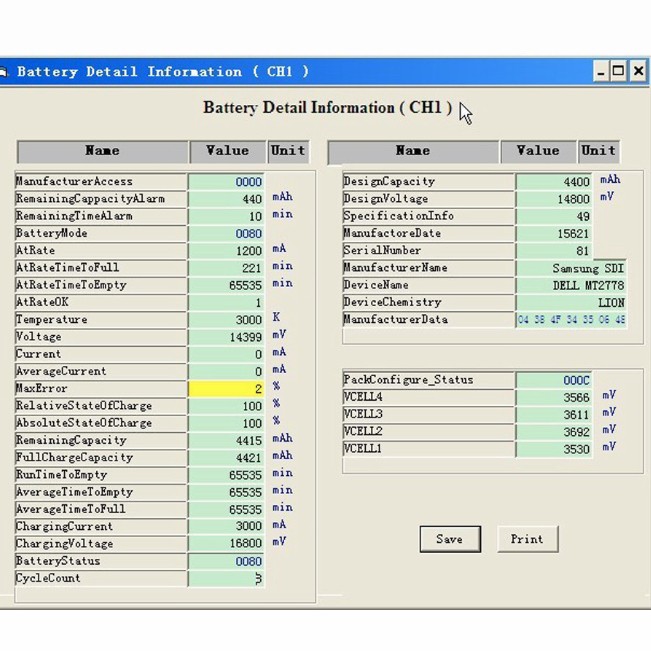This screenshot has height=651, width=651.
Task: Click the yellow MaxError value field
Action: pyautogui.click(x=226, y=389)
